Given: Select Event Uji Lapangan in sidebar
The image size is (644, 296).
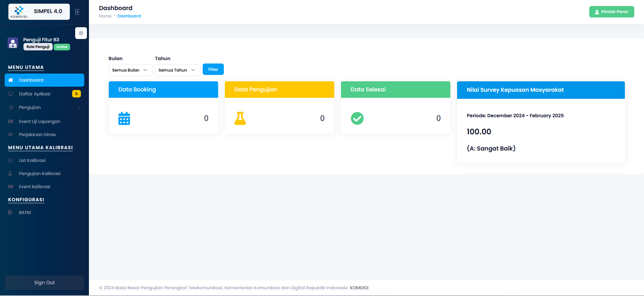Looking at the screenshot, I should coord(40,122).
